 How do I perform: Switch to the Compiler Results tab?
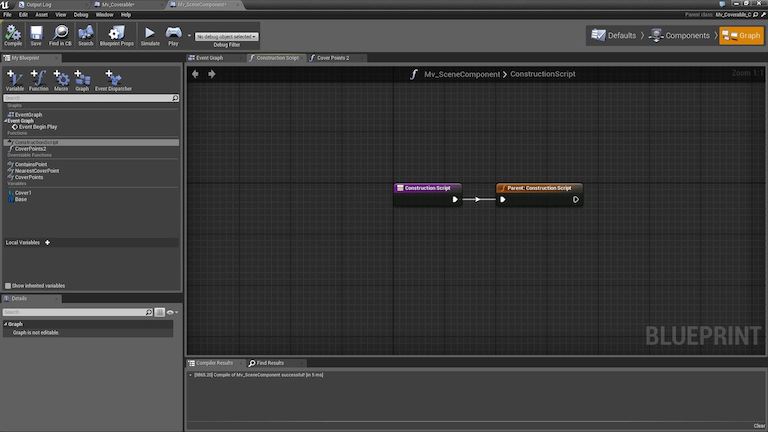[x=215, y=363]
